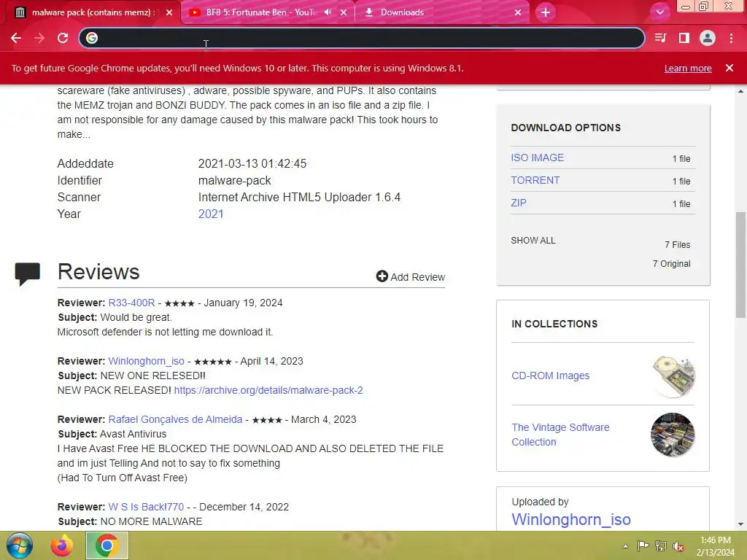Click Add Review button

(410, 276)
